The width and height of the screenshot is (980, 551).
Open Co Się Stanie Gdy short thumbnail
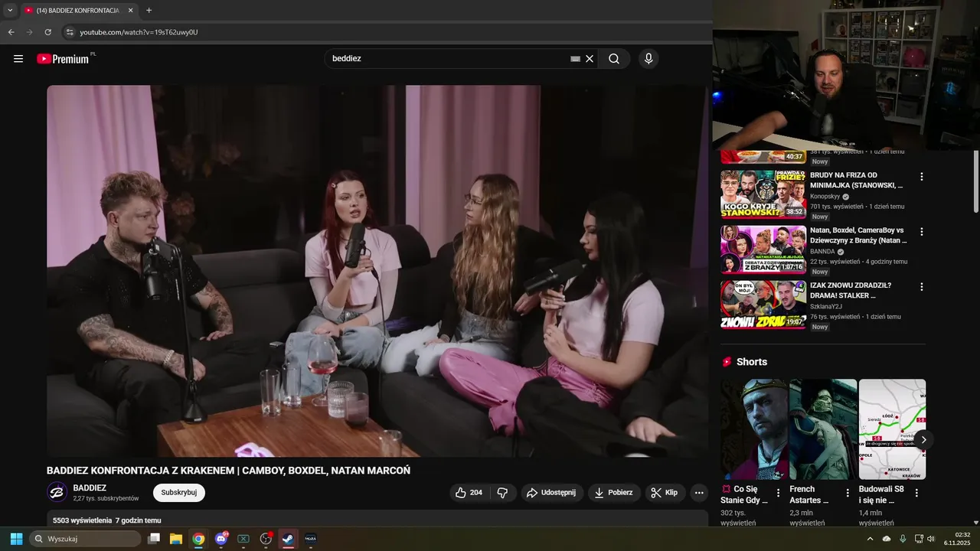pos(753,429)
